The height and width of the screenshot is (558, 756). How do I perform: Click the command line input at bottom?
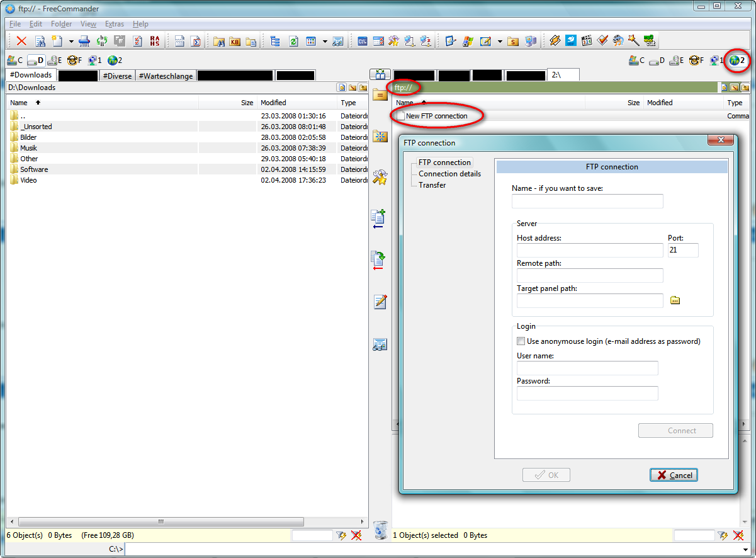(437, 549)
